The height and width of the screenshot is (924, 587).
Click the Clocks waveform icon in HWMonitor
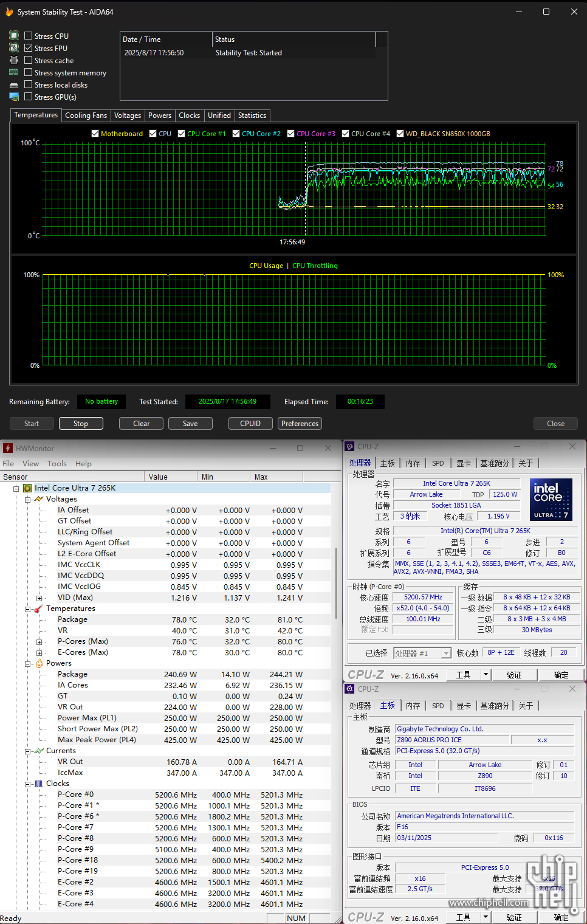(39, 784)
